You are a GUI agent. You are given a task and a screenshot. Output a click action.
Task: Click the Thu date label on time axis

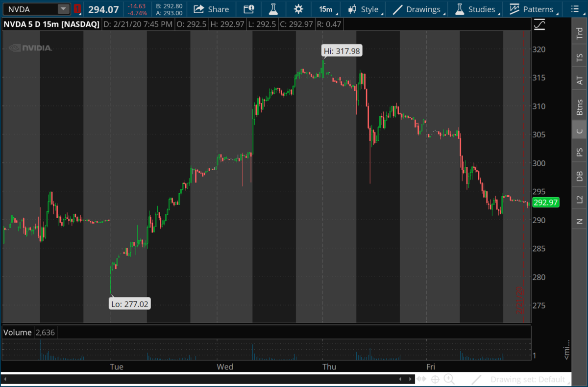(x=329, y=367)
